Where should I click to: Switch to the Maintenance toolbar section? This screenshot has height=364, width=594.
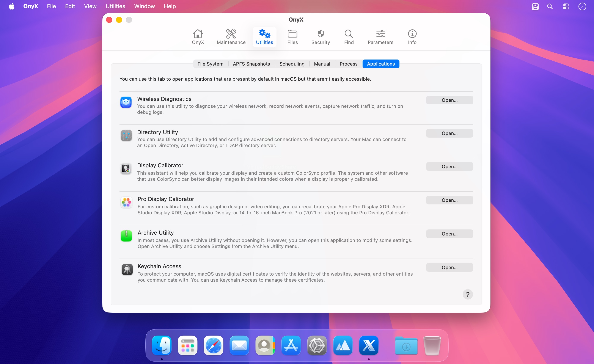[231, 37]
